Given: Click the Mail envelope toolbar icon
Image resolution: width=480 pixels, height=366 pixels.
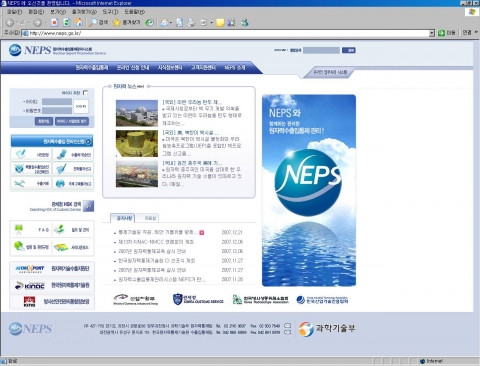Looking at the screenshot, I should (x=165, y=23).
